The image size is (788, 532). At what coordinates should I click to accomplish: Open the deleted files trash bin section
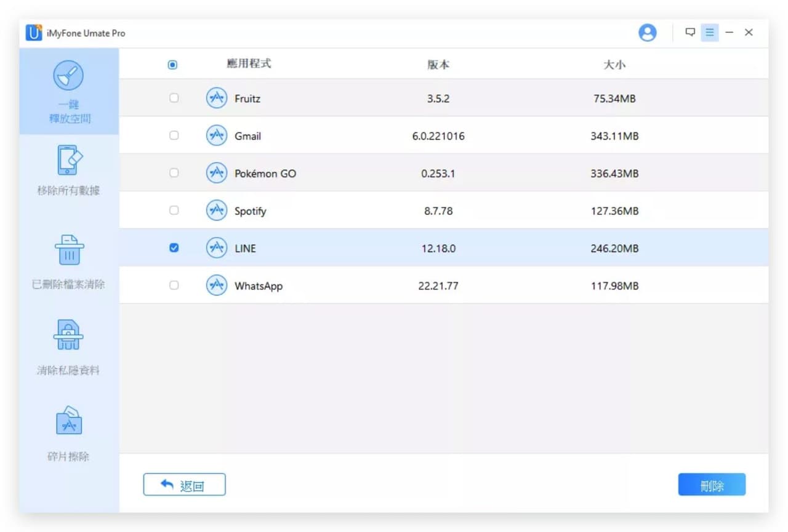coord(69,250)
